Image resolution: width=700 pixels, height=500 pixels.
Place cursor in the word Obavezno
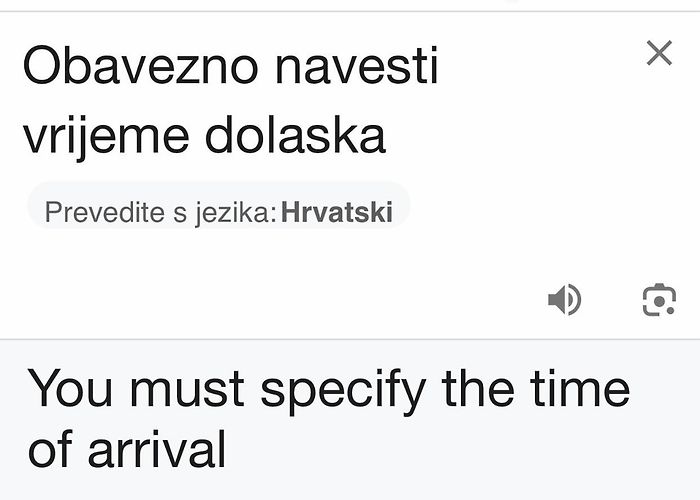click(141, 66)
